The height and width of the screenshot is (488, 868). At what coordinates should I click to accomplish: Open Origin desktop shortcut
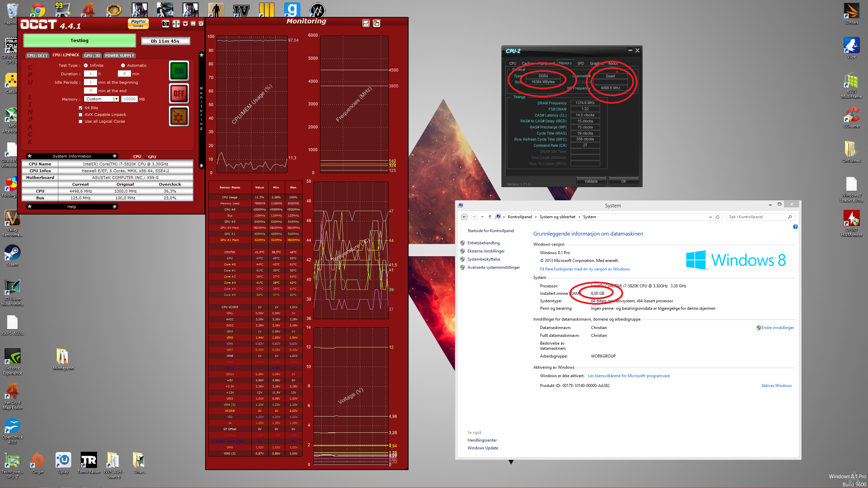[x=38, y=463]
